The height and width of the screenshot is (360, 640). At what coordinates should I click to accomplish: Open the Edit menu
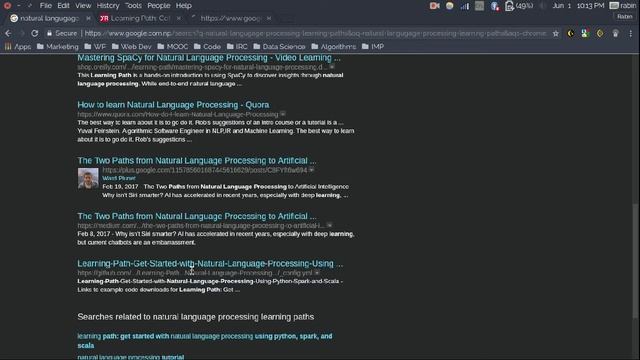tap(63, 6)
